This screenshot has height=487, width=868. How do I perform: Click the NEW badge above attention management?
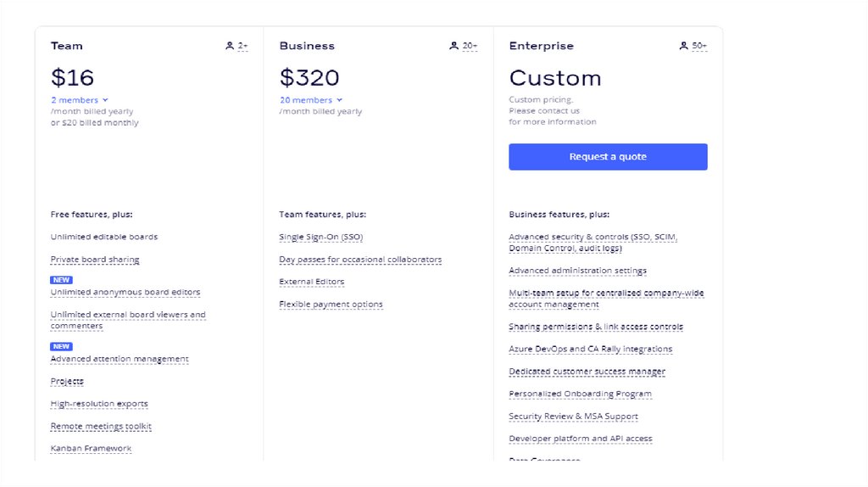click(61, 346)
